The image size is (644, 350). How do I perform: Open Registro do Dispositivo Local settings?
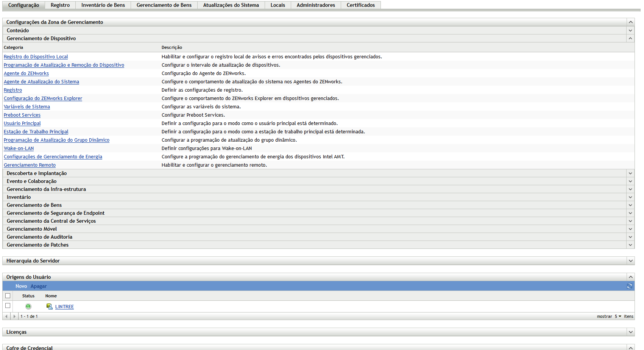[36, 57]
